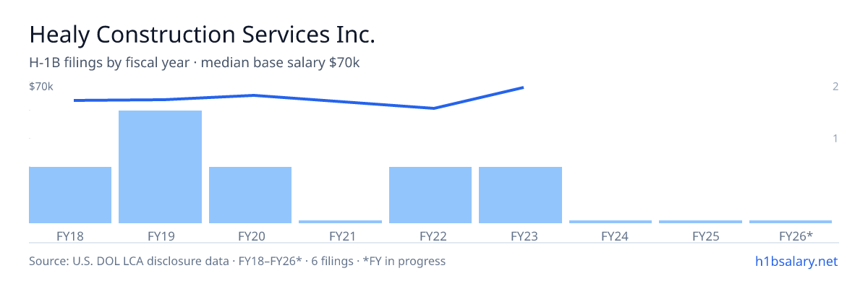Click the FY18 filings bar

70,195
